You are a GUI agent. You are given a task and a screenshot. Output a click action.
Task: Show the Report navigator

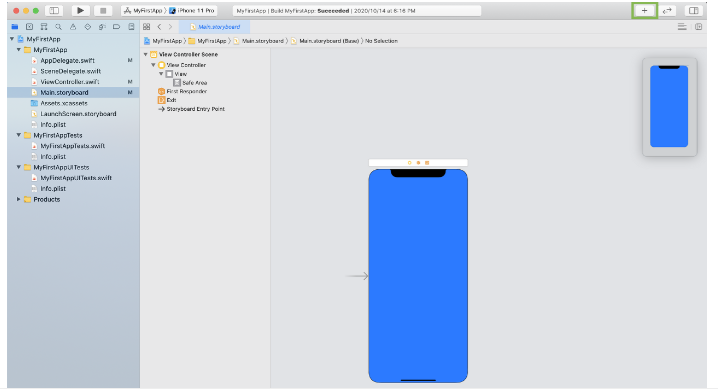pyautogui.click(x=131, y=27)
